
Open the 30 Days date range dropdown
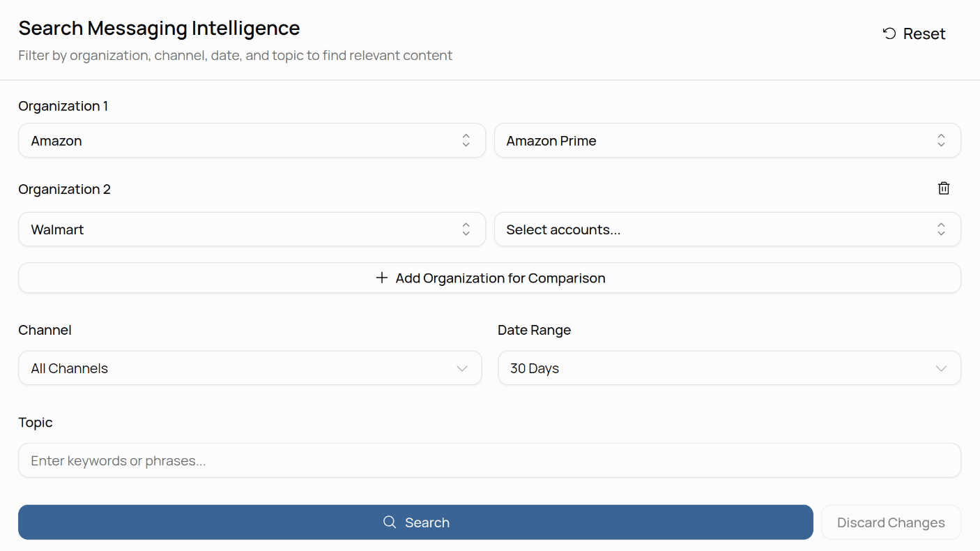pyautogui.click(x=728, y=368)
